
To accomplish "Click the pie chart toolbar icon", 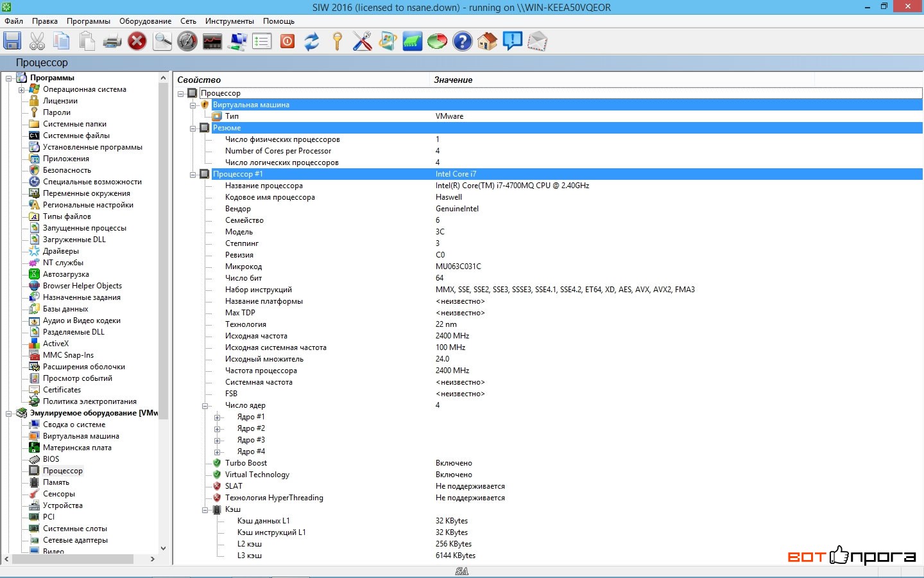I will 437,41.
